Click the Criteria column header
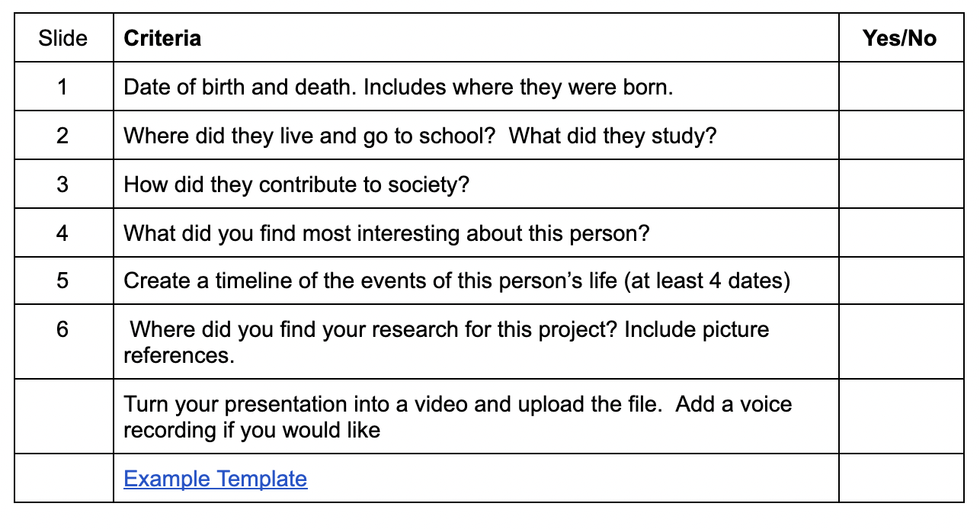The image size is (980, 529). coord(162,38)
